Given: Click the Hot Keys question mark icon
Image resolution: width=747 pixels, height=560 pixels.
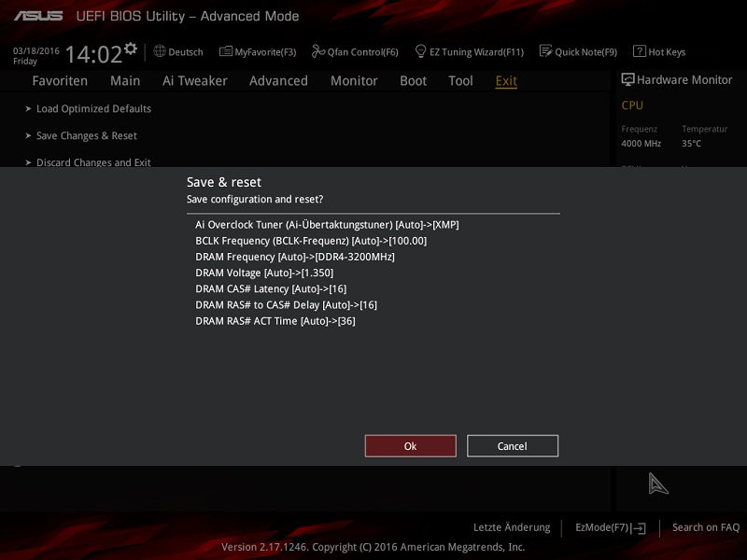Looking at the screenshot, I should (x=640, y=51).
